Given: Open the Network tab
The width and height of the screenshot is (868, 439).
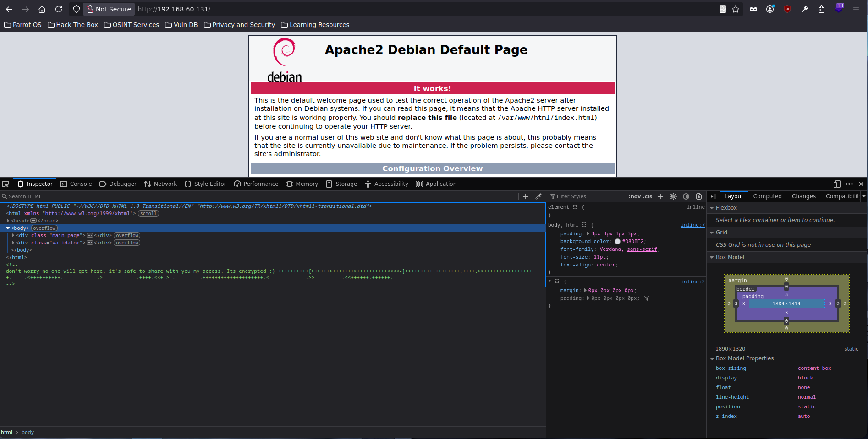Looking at the screenshot, I should click(x=160, y=184).
